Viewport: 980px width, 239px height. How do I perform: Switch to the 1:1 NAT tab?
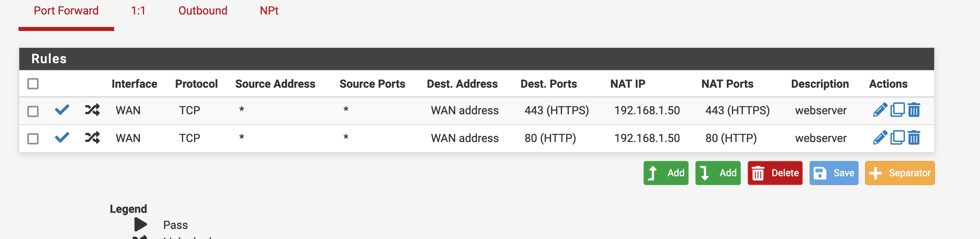[138, 11]
